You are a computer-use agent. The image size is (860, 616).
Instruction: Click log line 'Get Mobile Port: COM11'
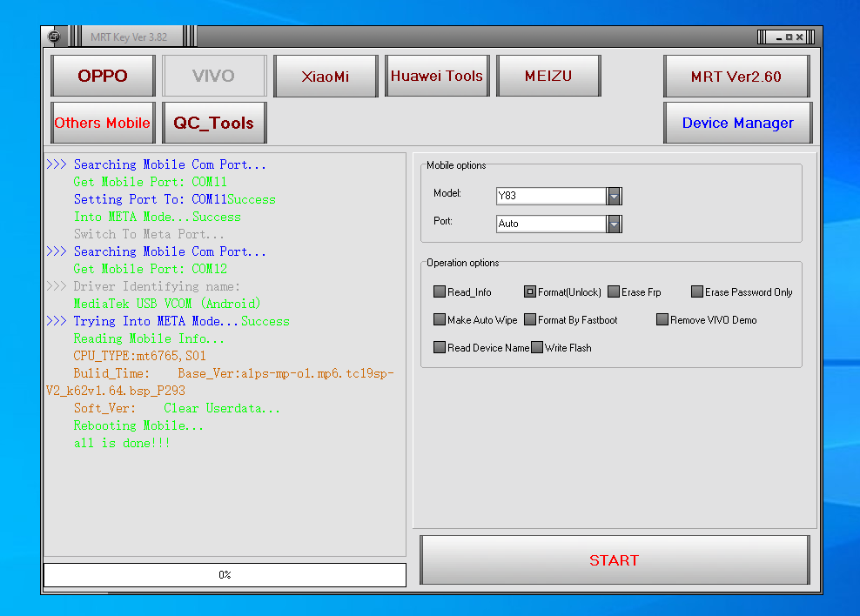(x=151, y=182)
